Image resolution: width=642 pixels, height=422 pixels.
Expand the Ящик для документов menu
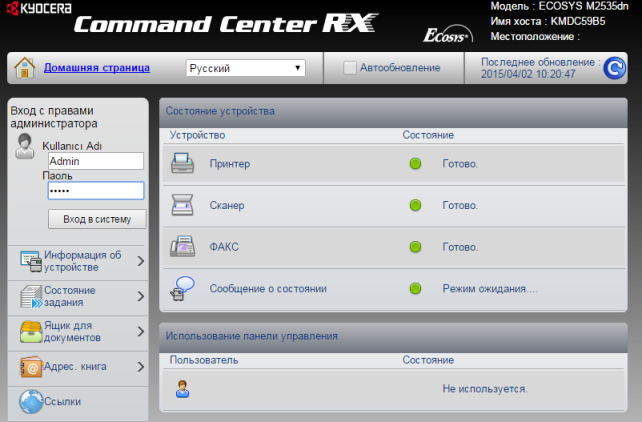coord(78,332)
